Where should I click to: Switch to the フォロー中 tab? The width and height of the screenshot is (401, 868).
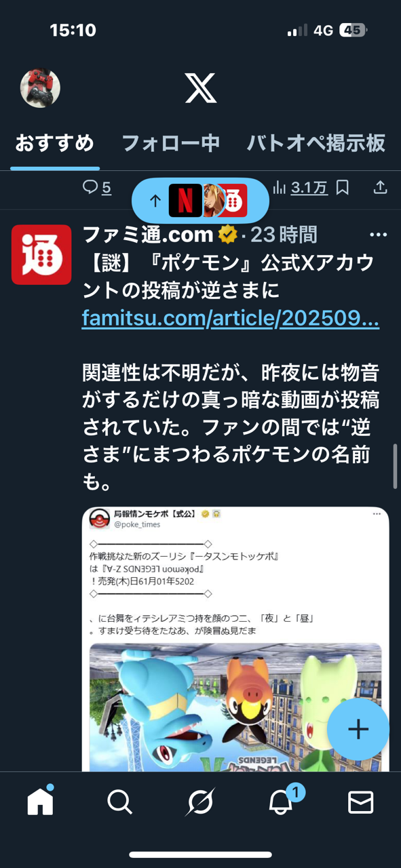[x=170, y=143]
